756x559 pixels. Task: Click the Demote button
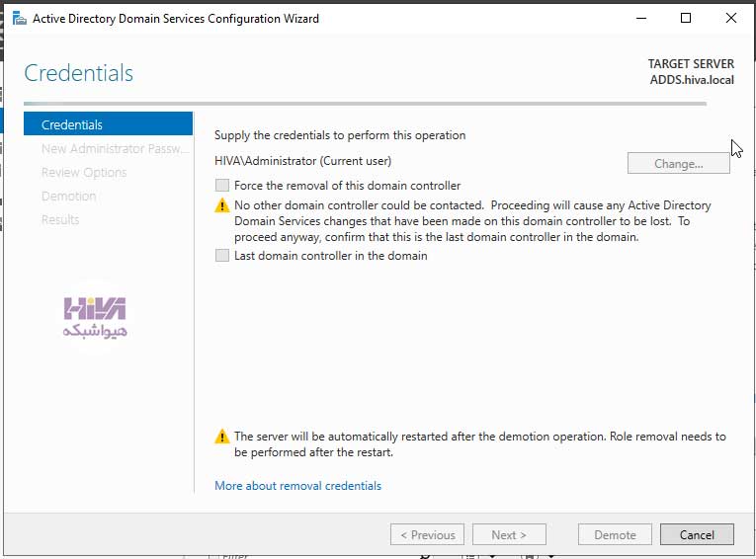(615, 534)
